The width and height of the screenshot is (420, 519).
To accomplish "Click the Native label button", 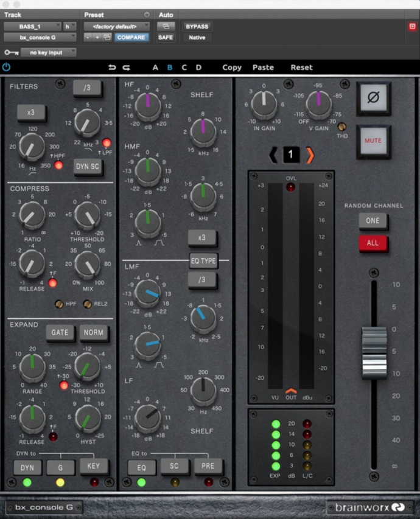I will click(x=197, y=37).
